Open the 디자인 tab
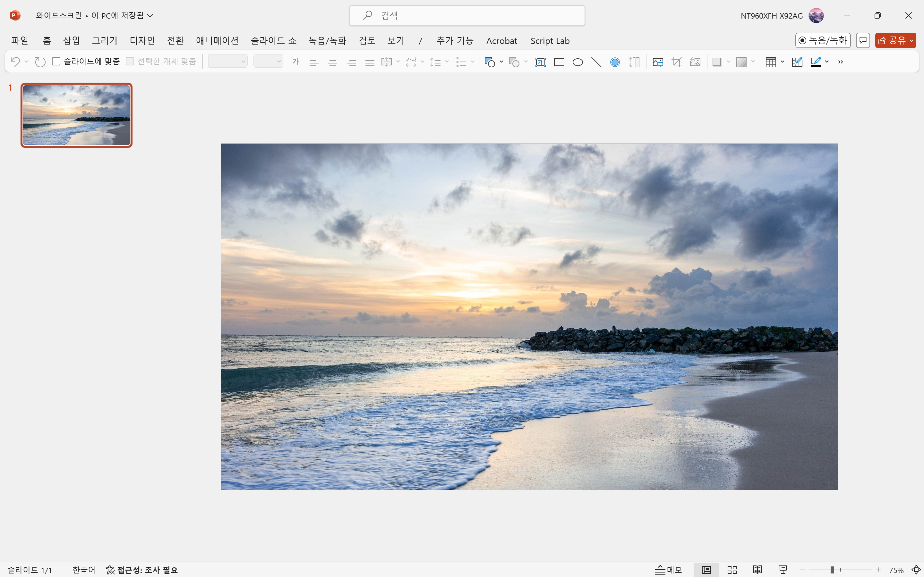The image size is (924, 577). coord(142,40)
